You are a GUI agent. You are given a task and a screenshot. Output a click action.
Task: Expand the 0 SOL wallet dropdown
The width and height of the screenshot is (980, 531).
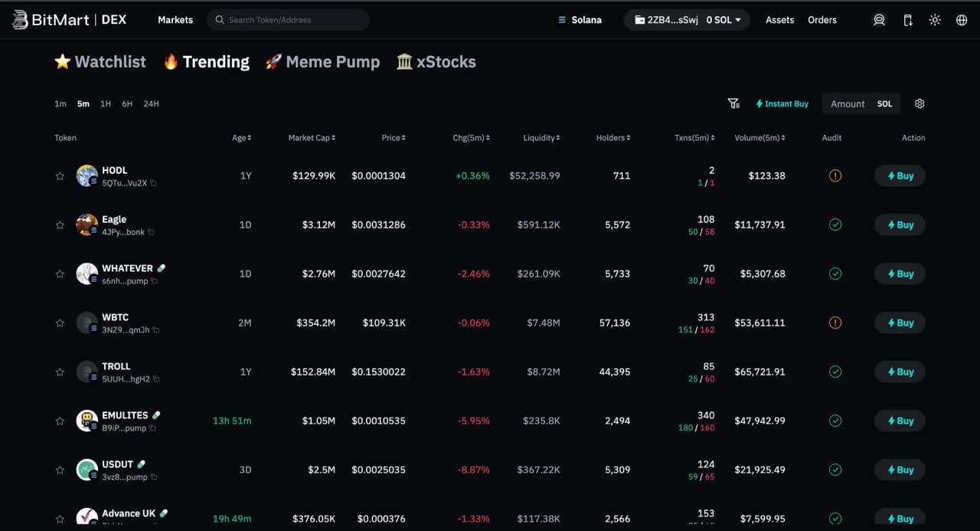724,20
